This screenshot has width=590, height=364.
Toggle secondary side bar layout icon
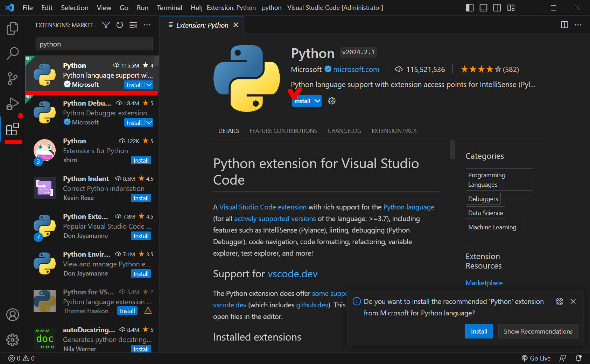click(x=497, y=8)
